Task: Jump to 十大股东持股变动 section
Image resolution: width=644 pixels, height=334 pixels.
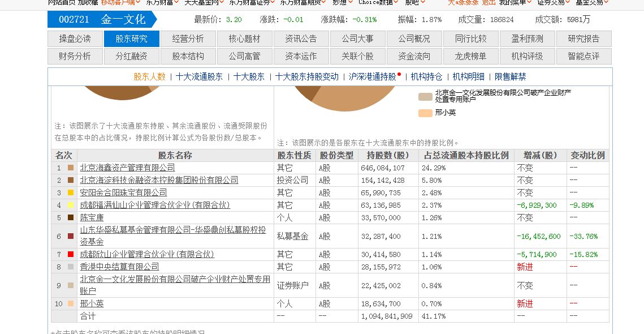Action: pyautogui.click(x=307, y=76)
